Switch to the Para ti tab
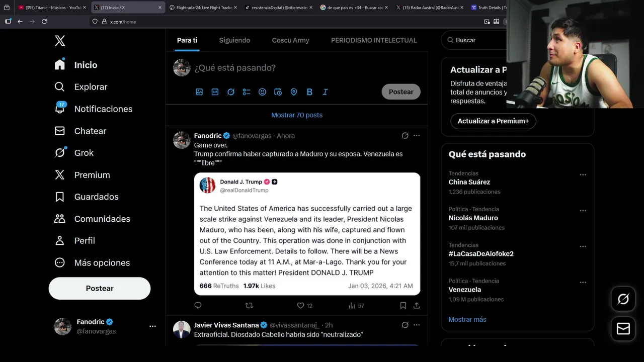 pyautogui.click(x=187, y=40)
